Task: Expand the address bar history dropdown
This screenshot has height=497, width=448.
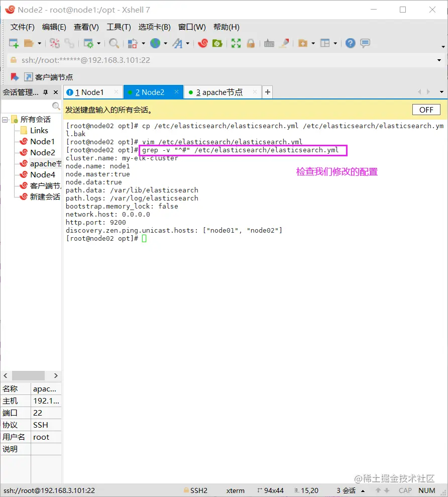Action: click(439, 60)
